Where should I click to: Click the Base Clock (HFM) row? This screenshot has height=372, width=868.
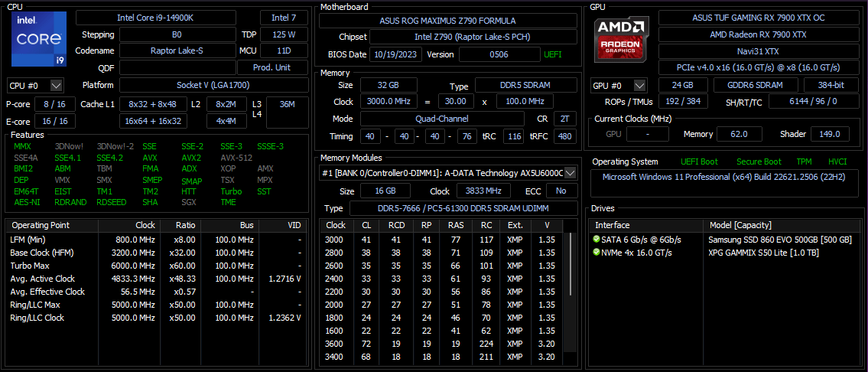click(155, 253)
